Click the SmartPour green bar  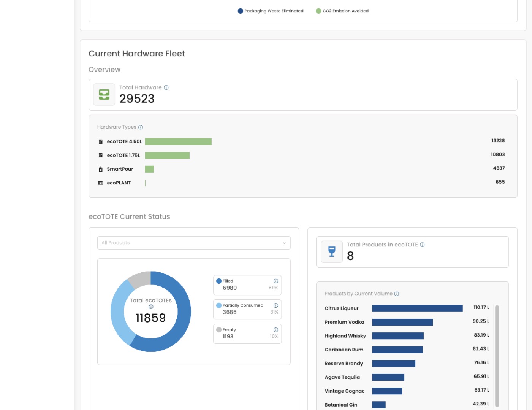tap(149, 169)
